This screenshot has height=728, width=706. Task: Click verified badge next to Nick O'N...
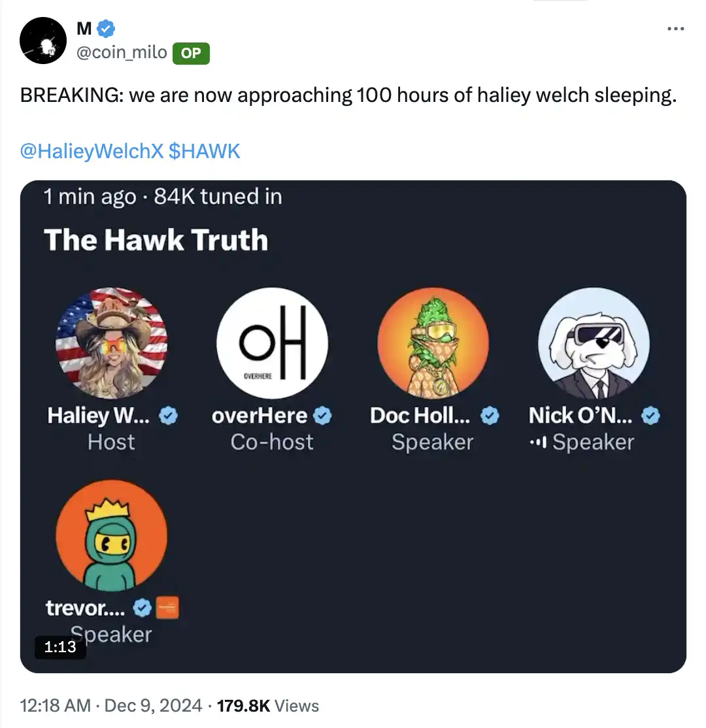[x=651, y=416]
